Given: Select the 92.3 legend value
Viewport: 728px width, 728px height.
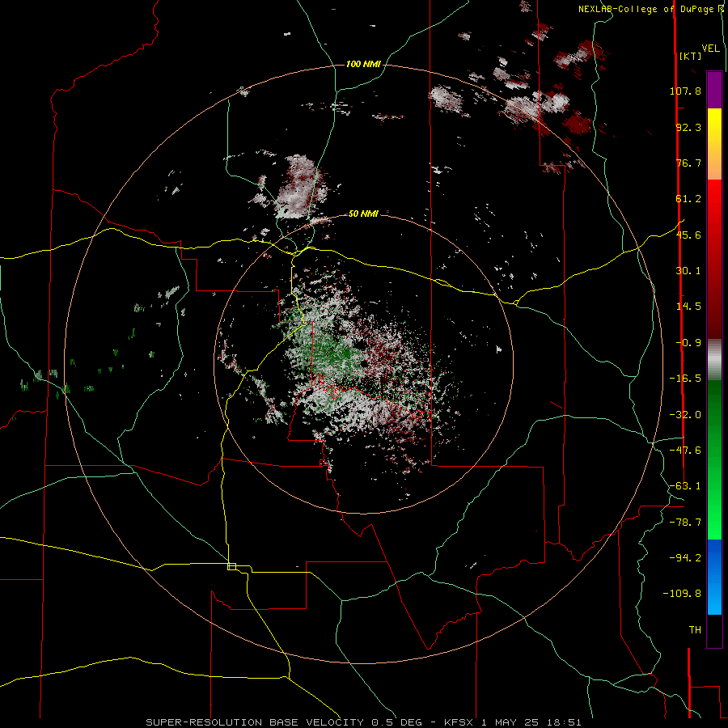Looking at the screenshot, I should [688, 127].
